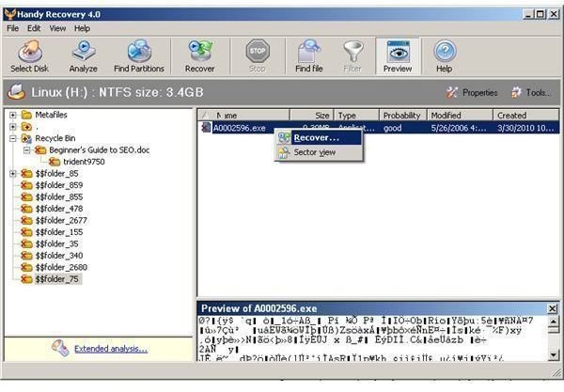Viewport: 564px width, 392px height.
Task: Click the $$folder_340 deleted folder icon
Action: (x=26, y=256)
